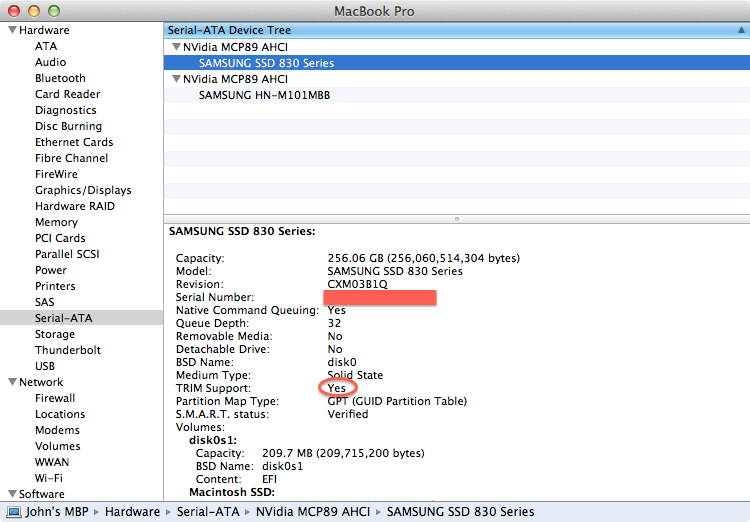This screenshot has width=750, height=522.
Task: Select SAMSUNG SSD 830 Series device row
Action: [x=457, y=63]
